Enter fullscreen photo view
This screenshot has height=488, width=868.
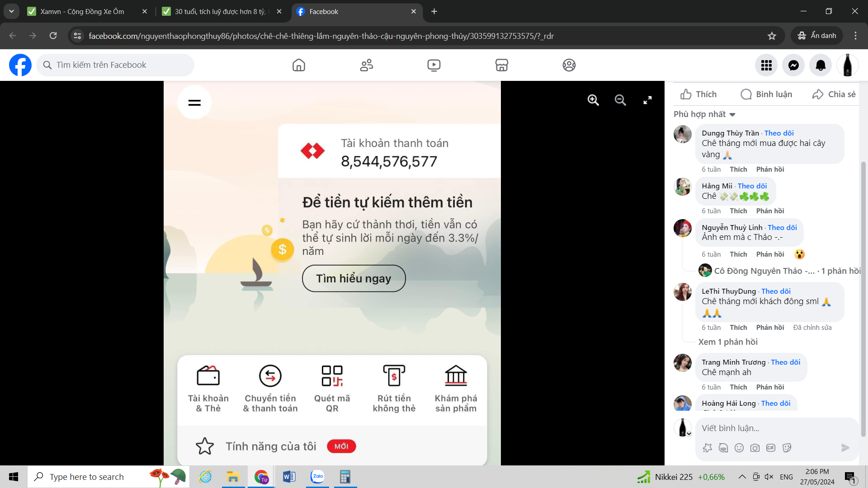(647, 100)
